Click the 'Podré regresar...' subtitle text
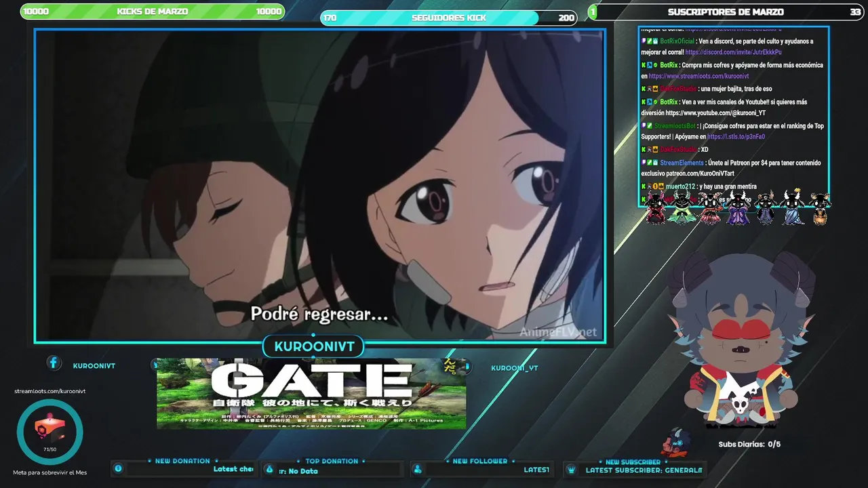This screenshot has width=868, height=488. [319, 314]
